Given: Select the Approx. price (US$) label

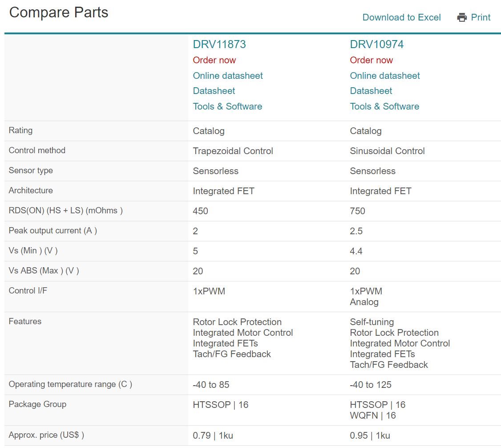Looking at the screenshot, I should tap(46, 435).
